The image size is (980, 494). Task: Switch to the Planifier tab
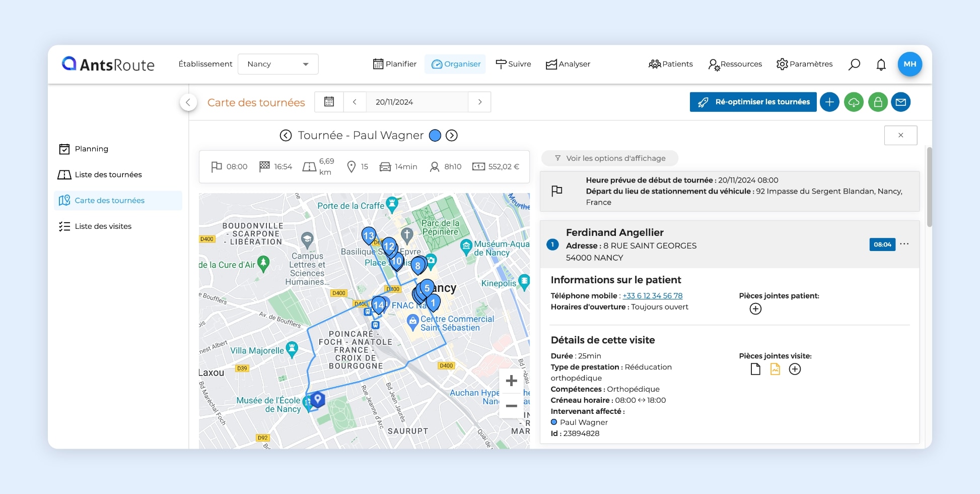pos(395,64)
